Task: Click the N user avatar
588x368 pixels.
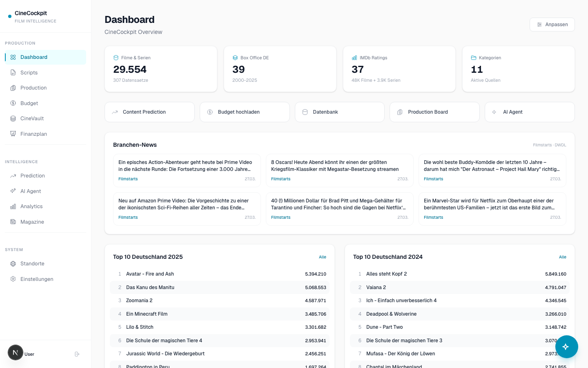Action: [16, 352]
